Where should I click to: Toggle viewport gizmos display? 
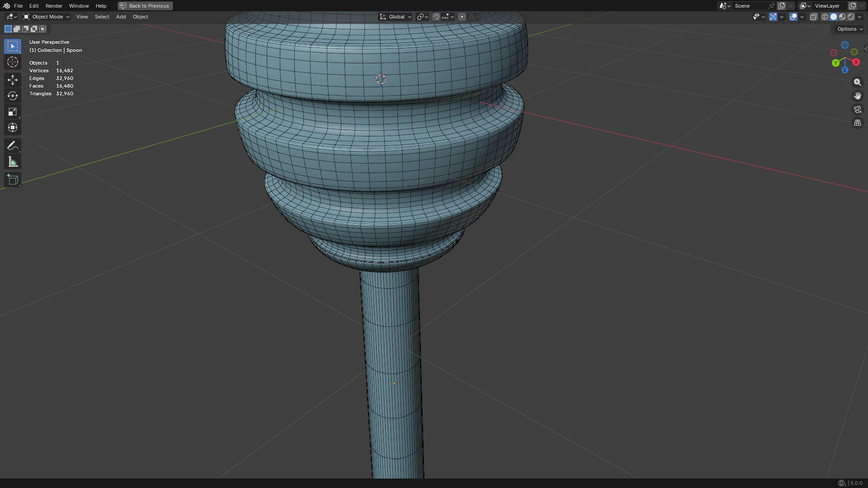tap(773, 17)
